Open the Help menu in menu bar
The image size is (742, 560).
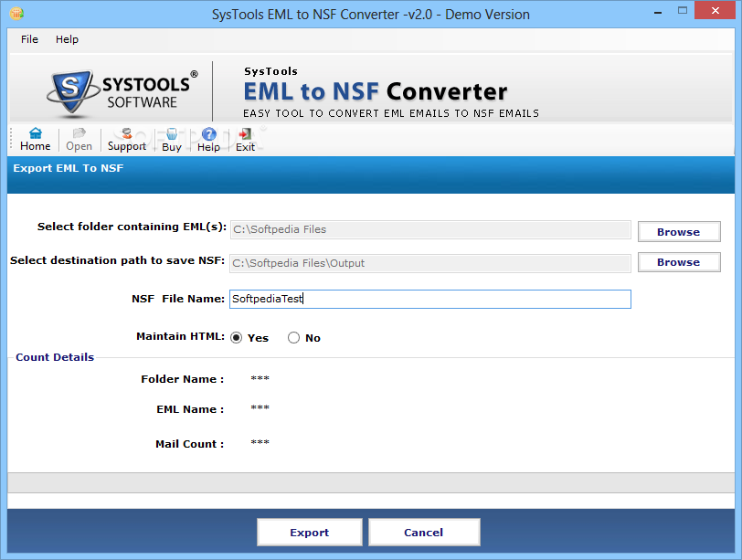click(67, 39)
